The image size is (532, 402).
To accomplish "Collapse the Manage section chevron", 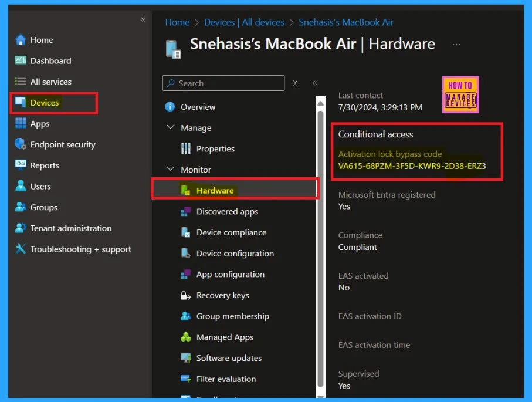I will (x=170, y=127).
